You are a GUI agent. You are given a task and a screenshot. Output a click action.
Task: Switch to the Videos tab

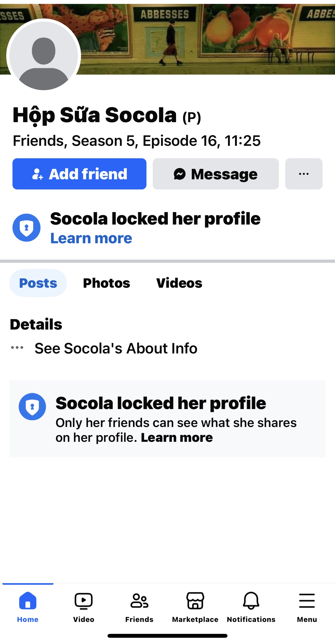click(x=179, y=283)
